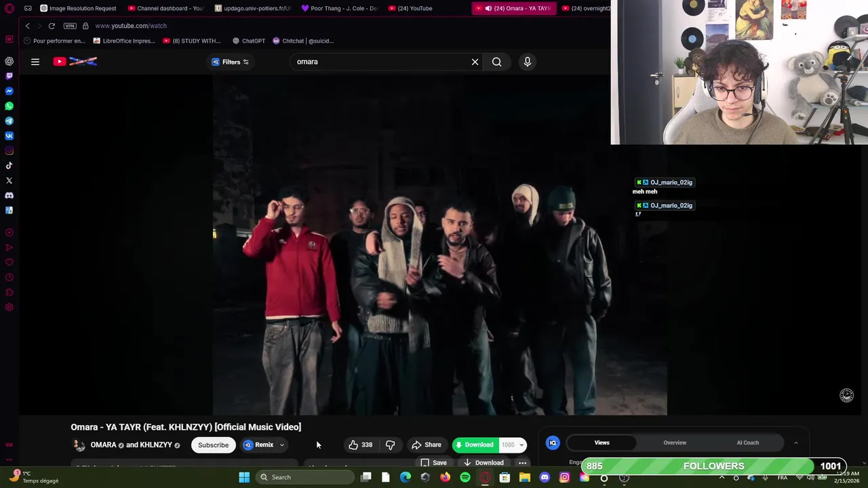Select the Views tab in vidIQ
Viewport: 868px width, 488px height.
tap(602, 443)
